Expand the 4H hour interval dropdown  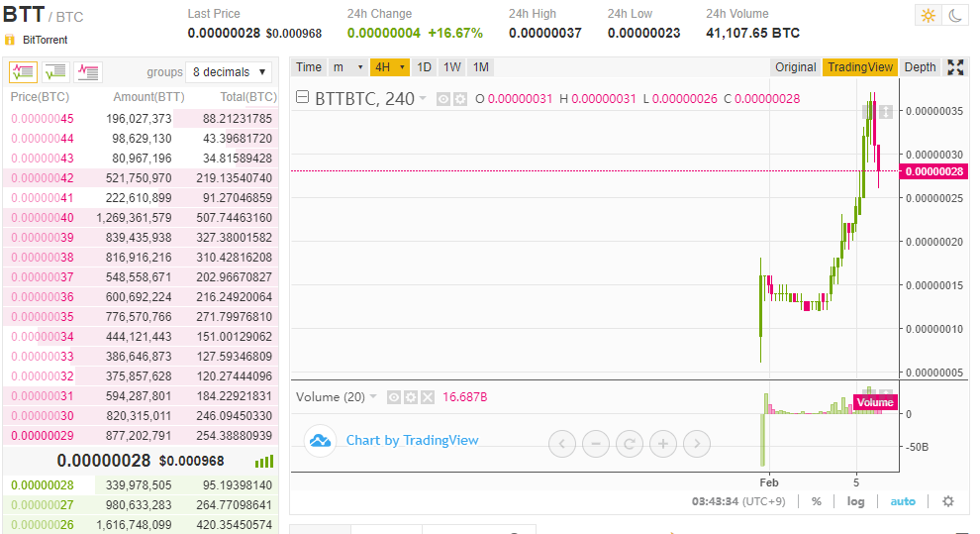(402, 67)
